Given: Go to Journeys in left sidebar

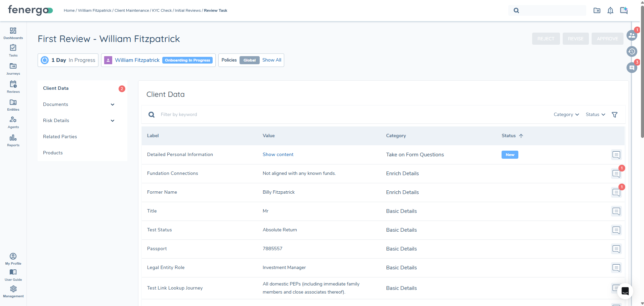Looking at the screenshot, I should (13, 69).
